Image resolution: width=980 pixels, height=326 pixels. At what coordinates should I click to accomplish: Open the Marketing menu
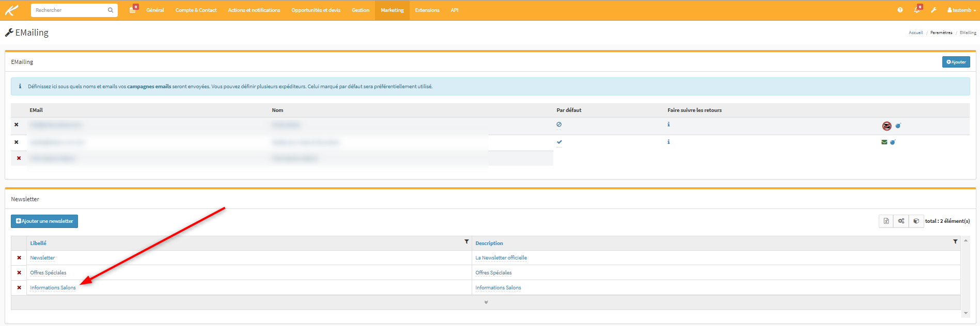pyautogui.click(x=392, y=10)
